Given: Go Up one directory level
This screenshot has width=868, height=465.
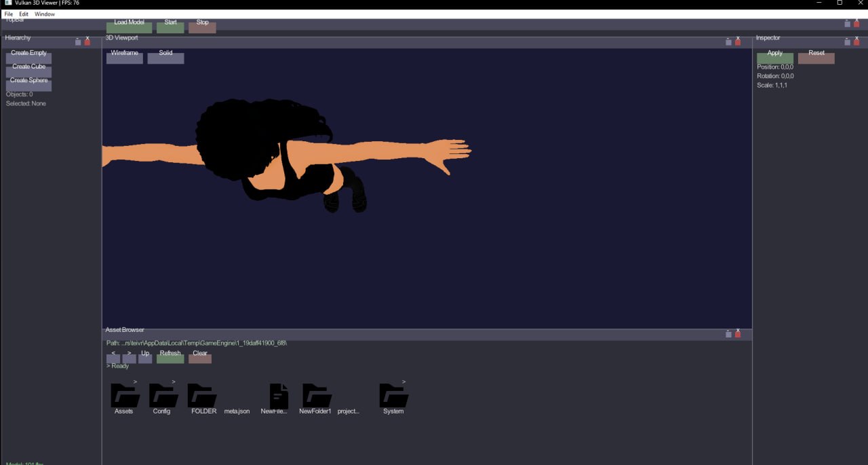Looking at the screenshot, I should point(145,358).
